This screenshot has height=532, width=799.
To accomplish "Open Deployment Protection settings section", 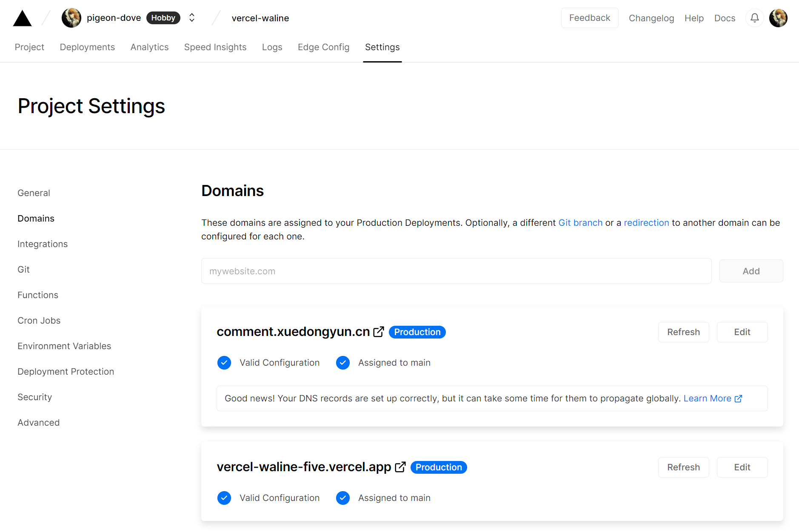I will click(66, 372).
